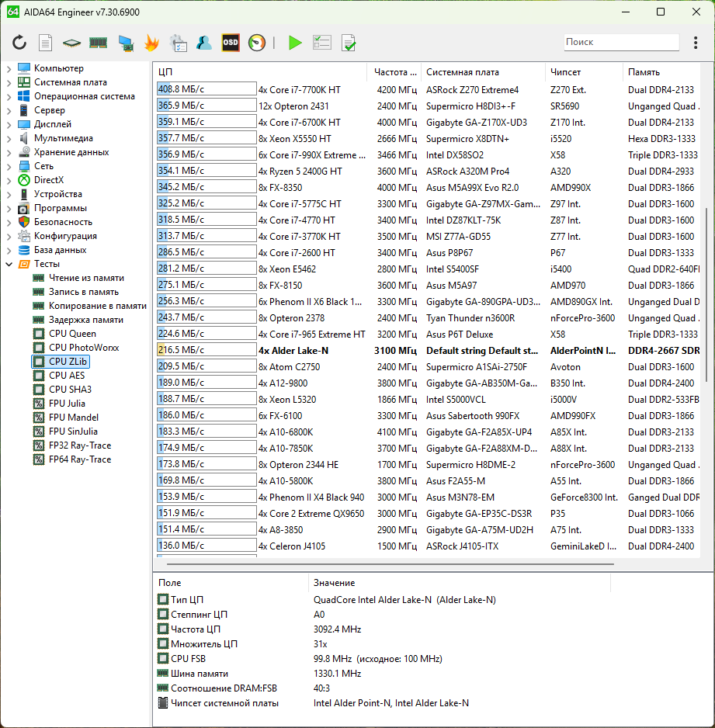This screenshot has width=715, height=728.
Task: Open the Чтение из памяти test
Action: tap(86, 278)
